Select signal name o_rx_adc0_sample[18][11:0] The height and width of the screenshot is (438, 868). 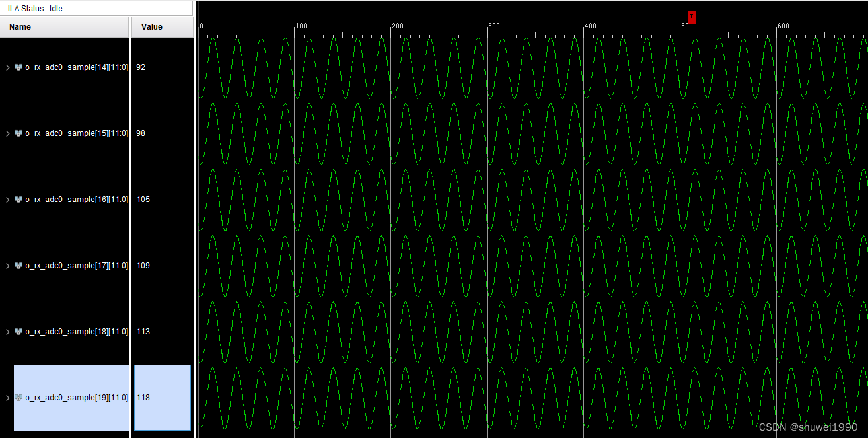click(x=77, y=332)
